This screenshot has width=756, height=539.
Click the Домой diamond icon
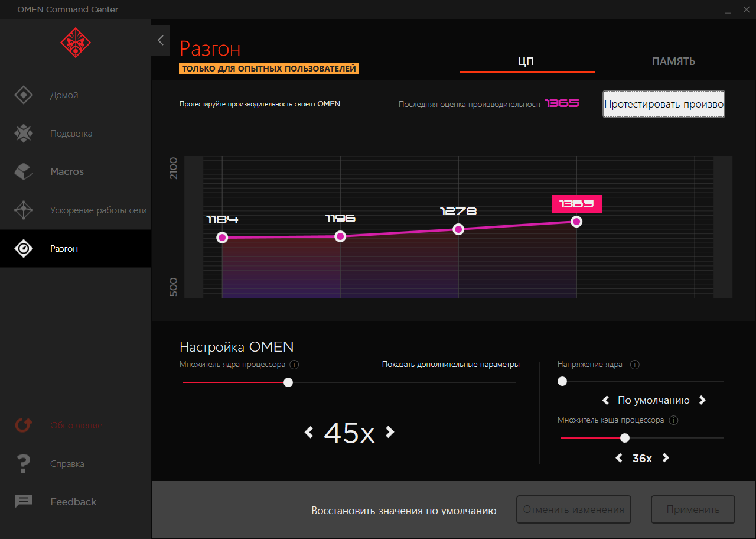point(24,95)
